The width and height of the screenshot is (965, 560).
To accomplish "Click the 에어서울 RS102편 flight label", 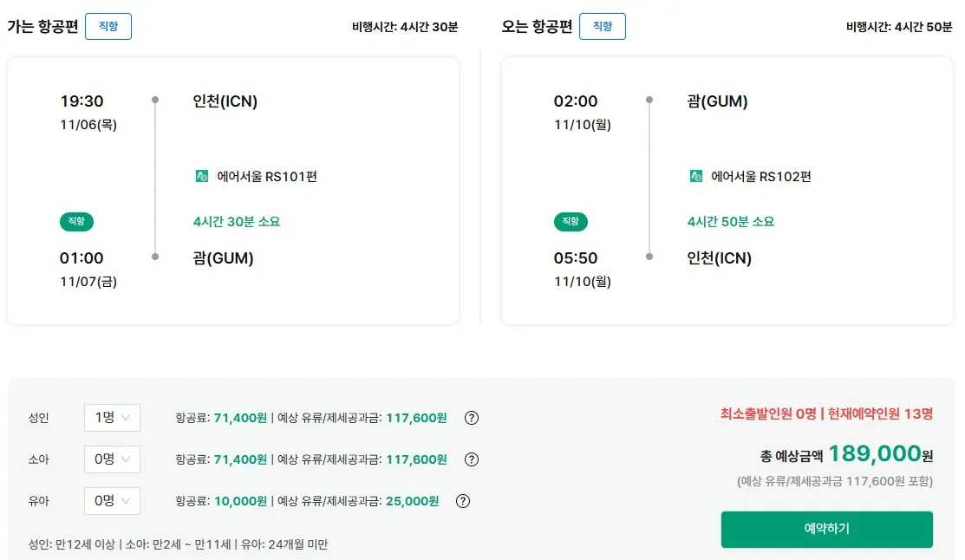I will pyautogui.click(x=761, y=177).
